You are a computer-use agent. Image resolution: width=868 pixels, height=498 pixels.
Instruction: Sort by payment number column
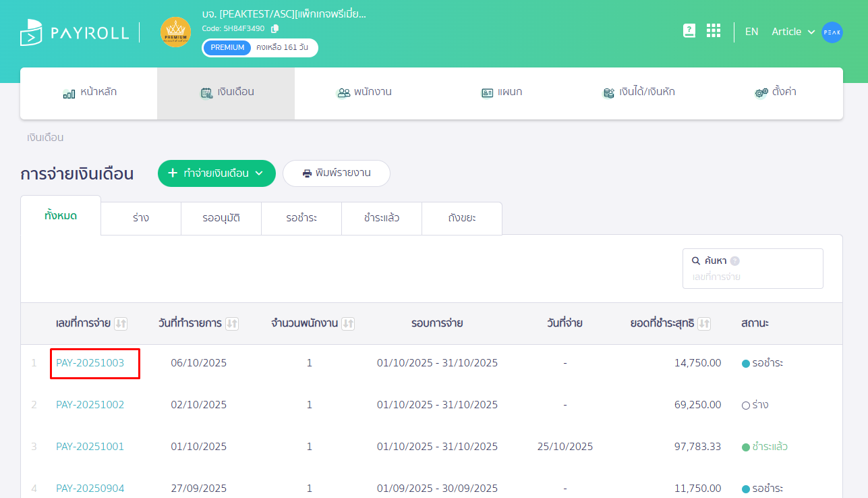point(121,324)
